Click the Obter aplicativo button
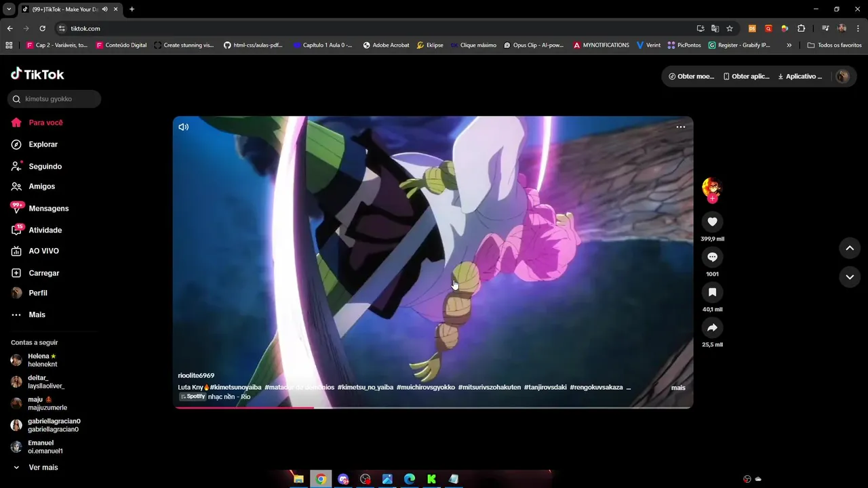Screen dimensions: 868x488 pos(746,77)
